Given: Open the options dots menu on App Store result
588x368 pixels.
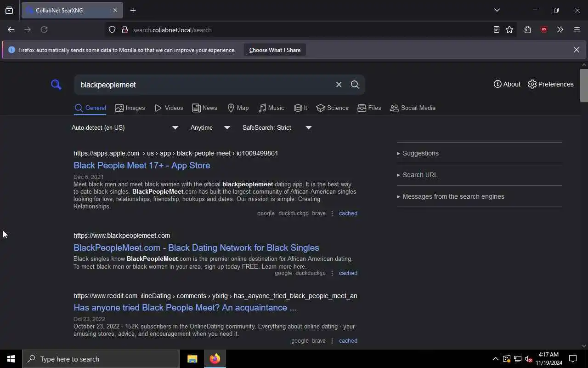Looking at the screenshot, I should click(x=332, y=213).
